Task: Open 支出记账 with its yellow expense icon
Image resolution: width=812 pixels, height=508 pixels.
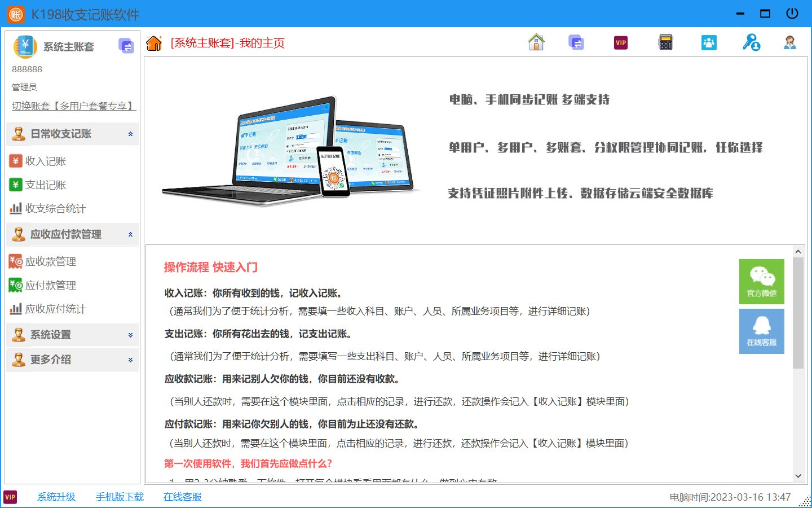Action: (38, 185)
